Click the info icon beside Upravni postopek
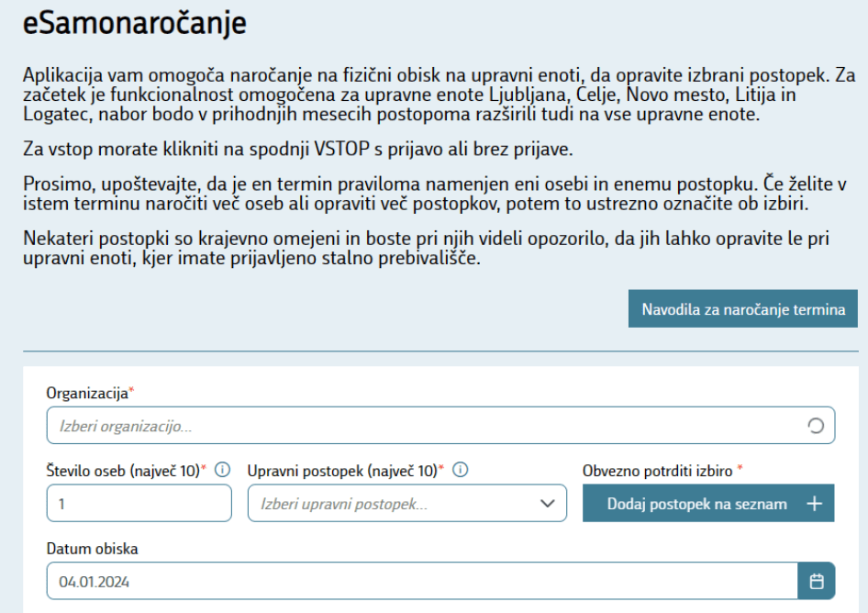This screenshot has width=868, height=613. 461,470
